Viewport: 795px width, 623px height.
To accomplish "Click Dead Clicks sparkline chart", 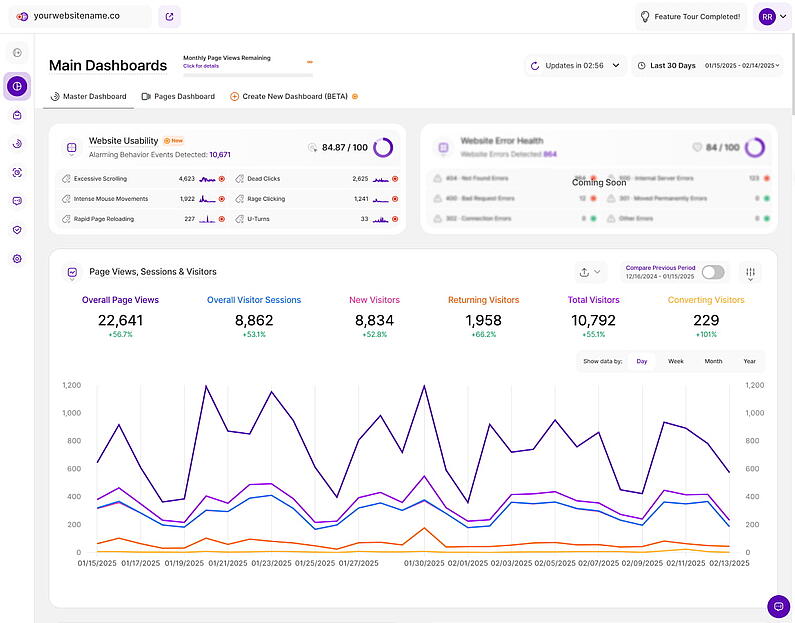I will point(381,179).
